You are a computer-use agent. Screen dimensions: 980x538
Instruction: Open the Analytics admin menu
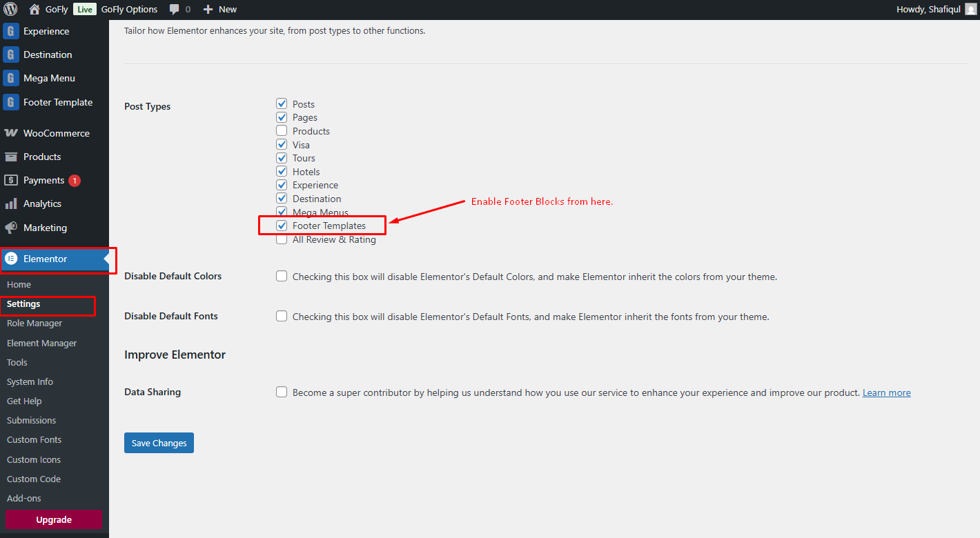click(x=55, y=203)
